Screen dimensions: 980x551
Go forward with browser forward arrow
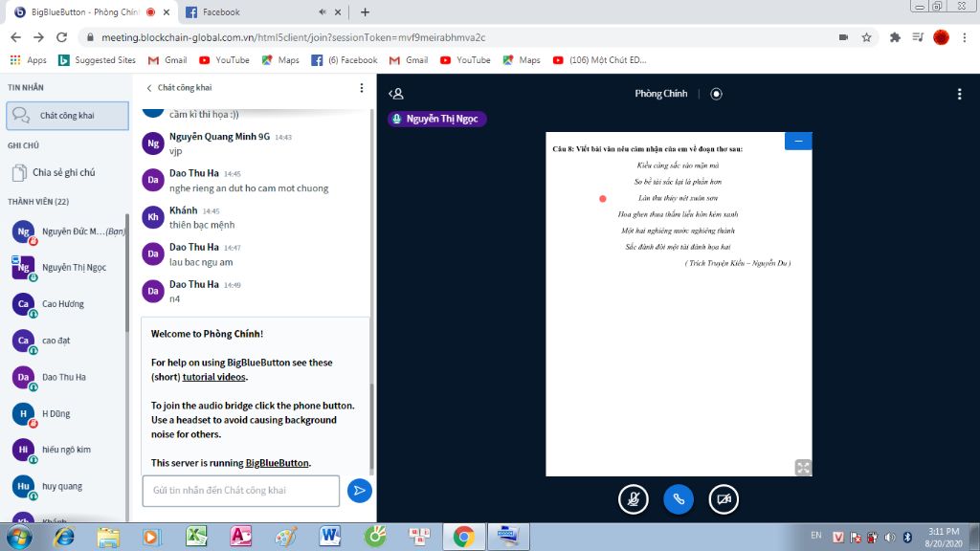click(x=38, y=37)
